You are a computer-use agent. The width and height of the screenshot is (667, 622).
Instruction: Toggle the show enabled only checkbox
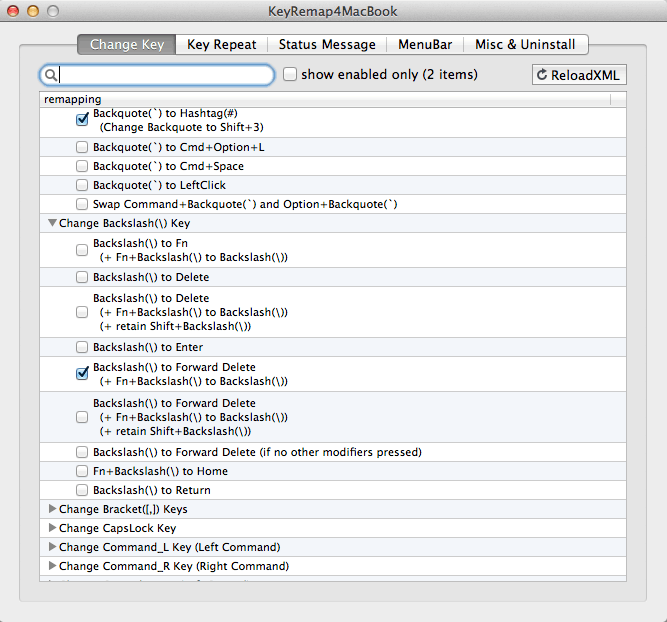pyautogui.click(x=290, y=74)
